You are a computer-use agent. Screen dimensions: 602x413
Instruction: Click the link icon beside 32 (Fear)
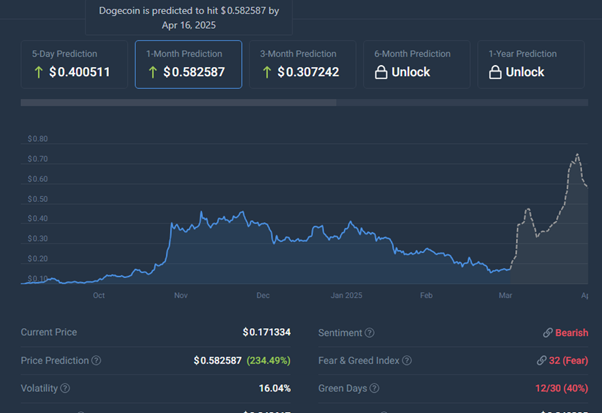pos(541,360)
